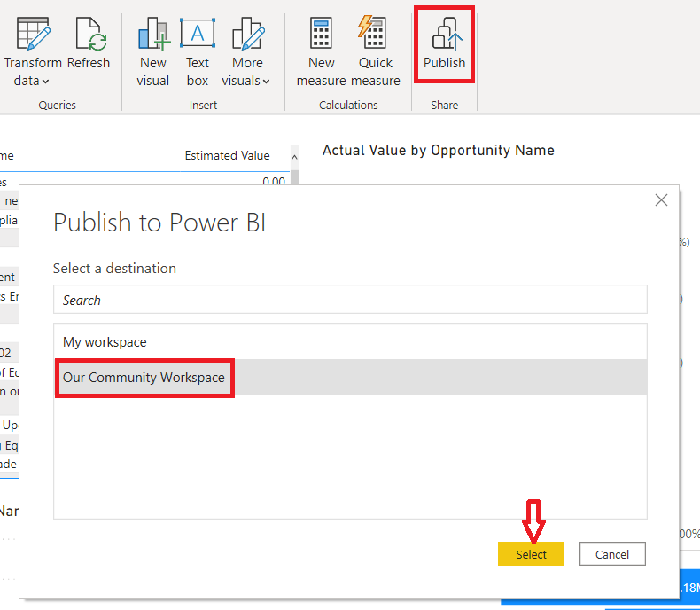Image resolution: width=700 pixels, height=610 pixels.
Task: Click the Search destination field
Action: point(350,300)
